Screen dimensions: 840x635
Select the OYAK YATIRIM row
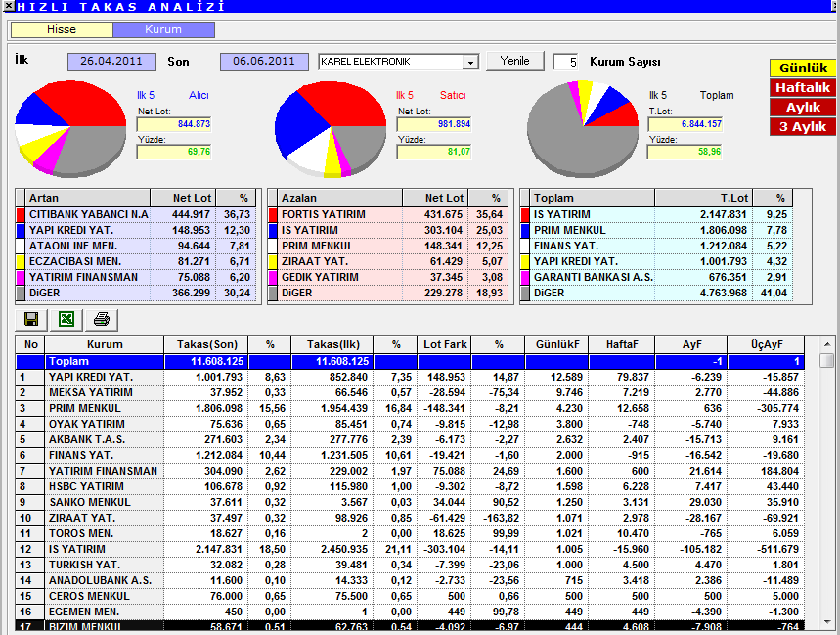pyautogui.click(x=410, y=424)
